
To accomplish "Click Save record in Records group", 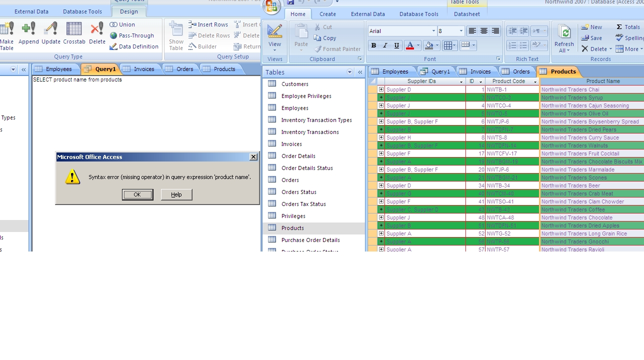I will point(591,38).
